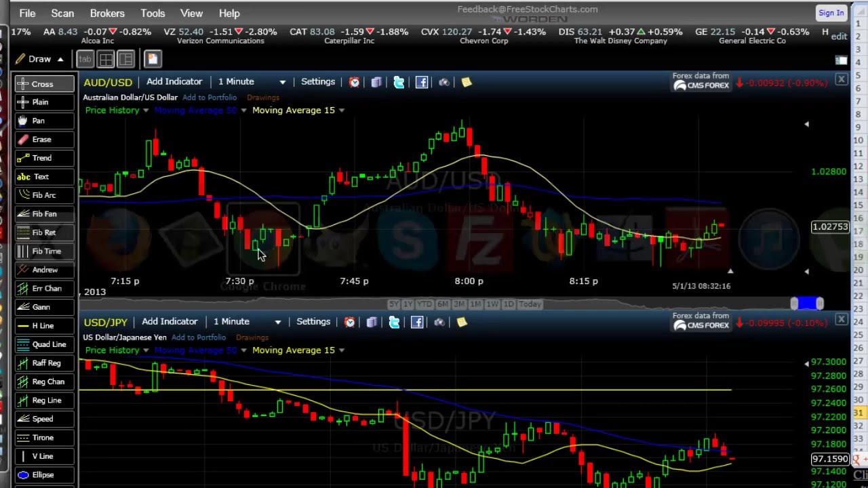Image resolution: width=868 pixels, height=488 pixels.
Task: Select the Err Chan tool
Action: (x=45, y=289)
